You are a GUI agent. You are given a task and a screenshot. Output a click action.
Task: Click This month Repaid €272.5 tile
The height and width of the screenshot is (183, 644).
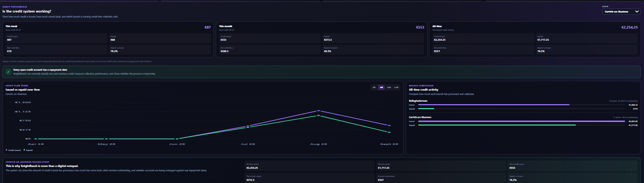click(373, 38)
